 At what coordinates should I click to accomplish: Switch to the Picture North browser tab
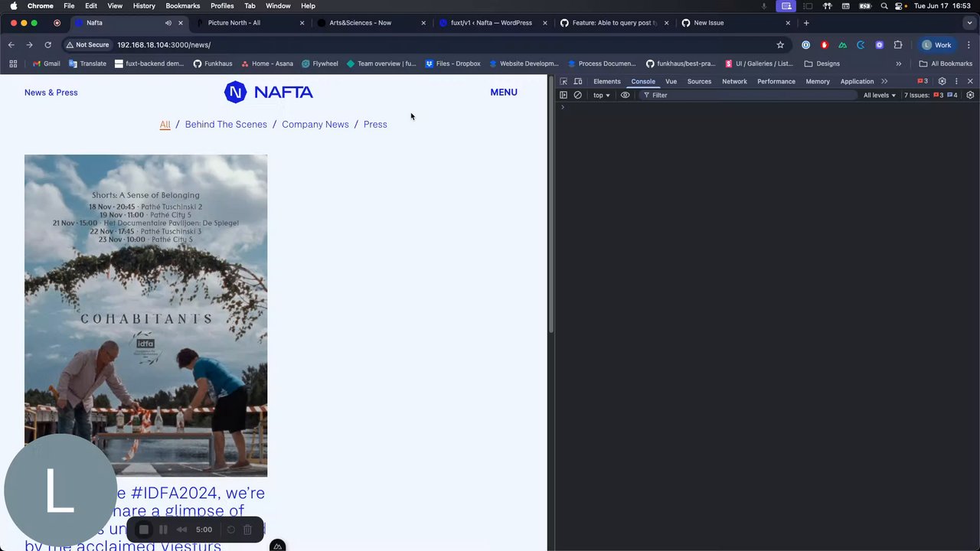[250, 23]
